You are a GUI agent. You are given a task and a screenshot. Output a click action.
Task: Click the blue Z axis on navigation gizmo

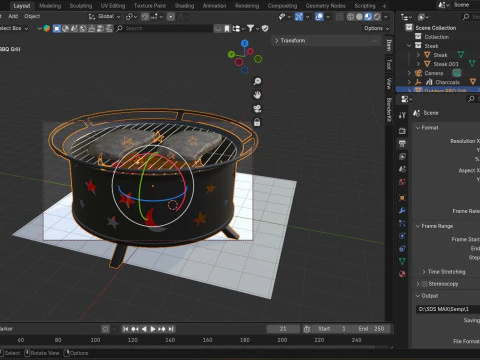click(245, 43)
